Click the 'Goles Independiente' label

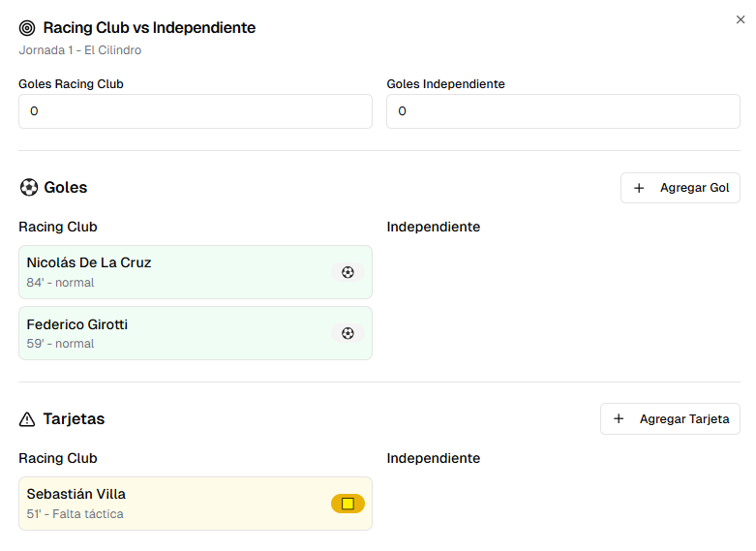(445, 84)
